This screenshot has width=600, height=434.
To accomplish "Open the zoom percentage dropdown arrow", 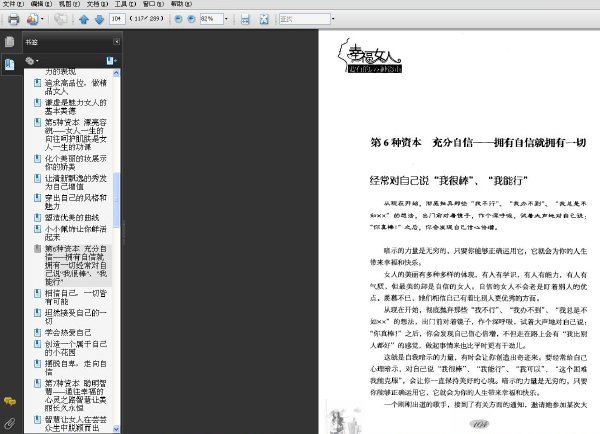I will [x=226, y=18].
